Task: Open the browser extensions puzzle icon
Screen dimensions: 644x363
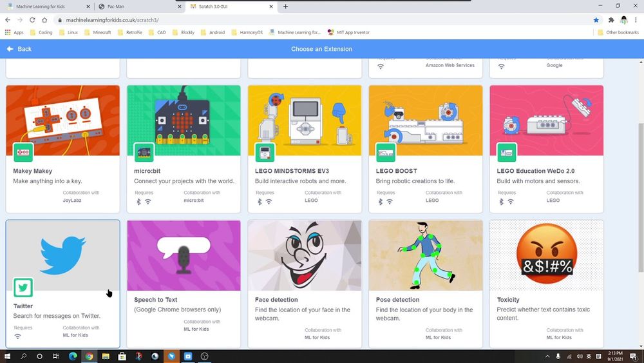Action: 611,20
